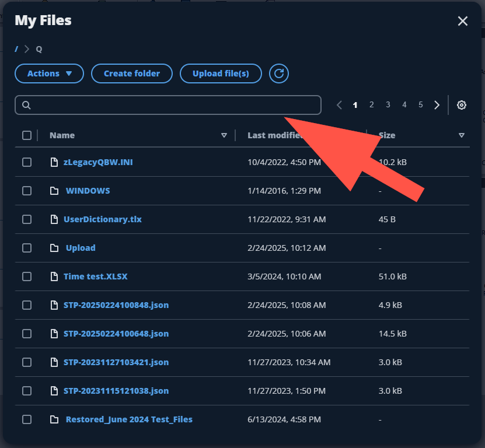The width and height of the screenshot is (485, 448).
Task: Open Time test.XLSX link
Action: [96, 276]
